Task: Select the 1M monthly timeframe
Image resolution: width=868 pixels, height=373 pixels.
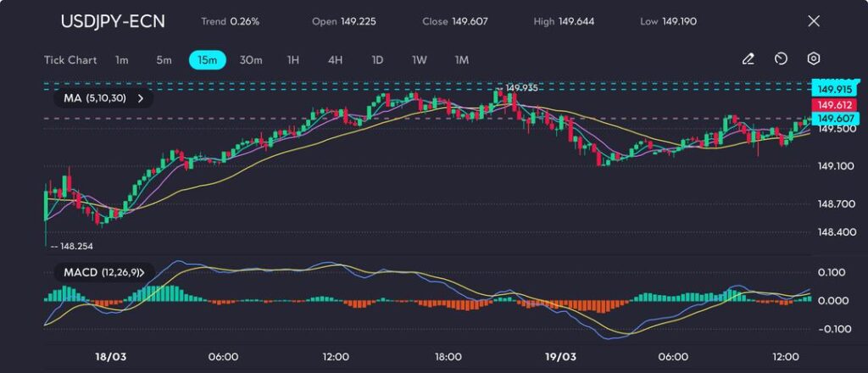Action: 462,60
